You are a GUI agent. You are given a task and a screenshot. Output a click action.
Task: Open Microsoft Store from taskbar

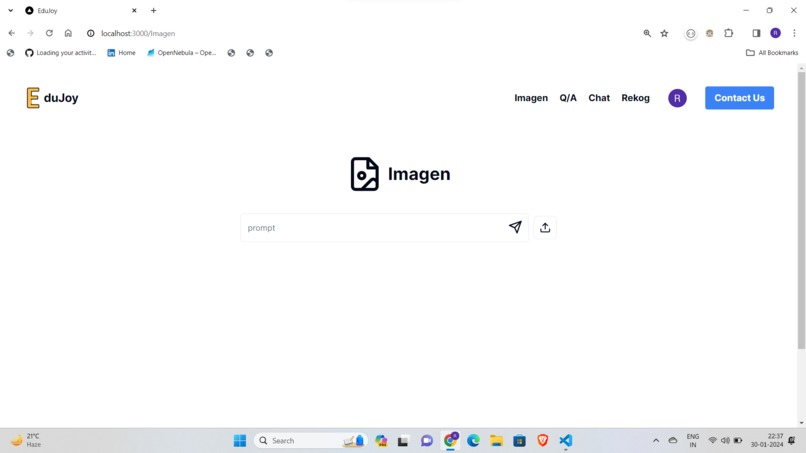click(519, 441)
